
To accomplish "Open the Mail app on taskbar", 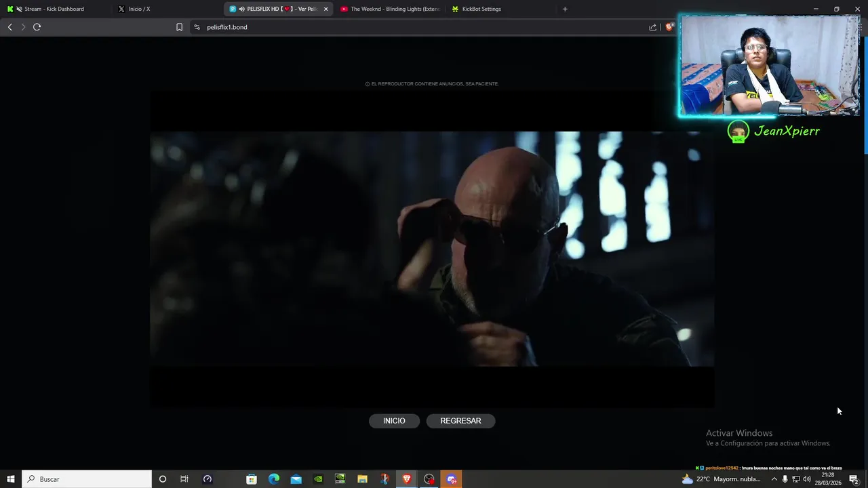I will [296, 479].
